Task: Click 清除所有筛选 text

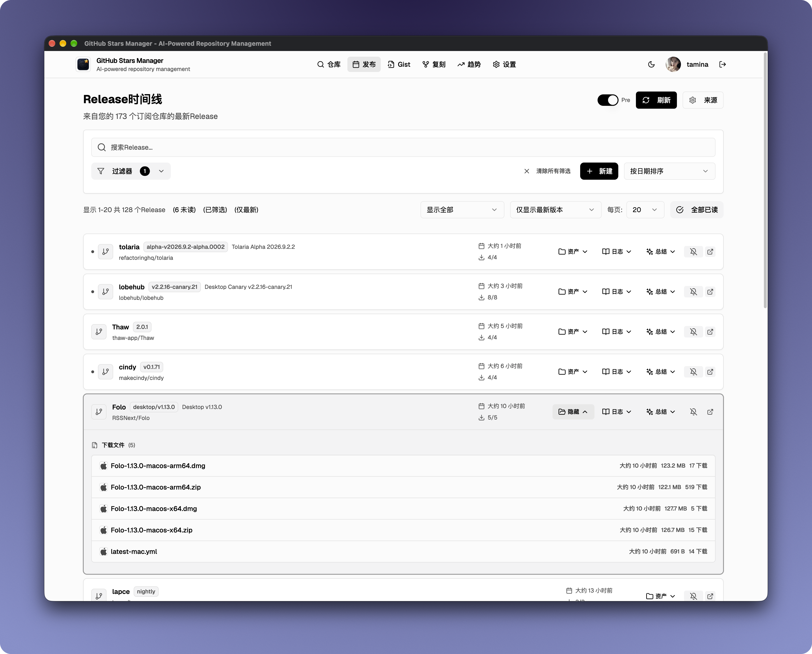Action: coord(553,171)
